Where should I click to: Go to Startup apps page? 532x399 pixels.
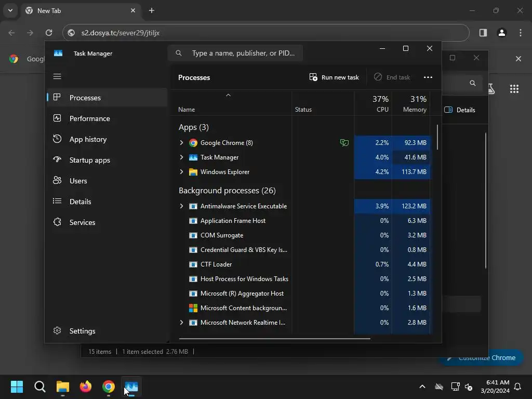tap(107, 160)
